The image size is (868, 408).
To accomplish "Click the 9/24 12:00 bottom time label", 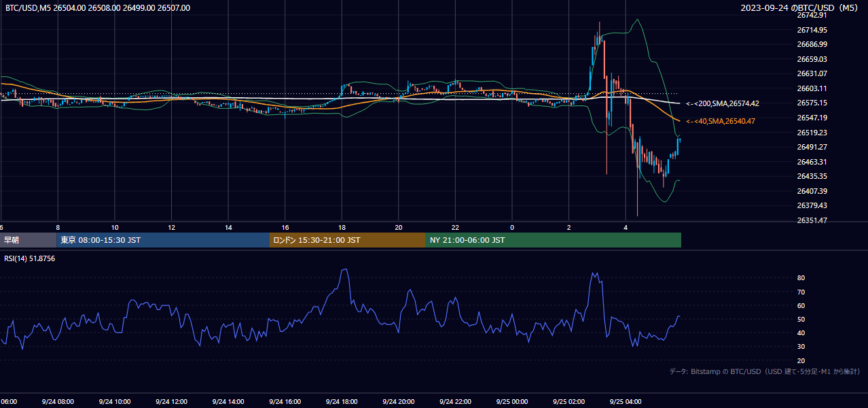I will tap(171, 402).
